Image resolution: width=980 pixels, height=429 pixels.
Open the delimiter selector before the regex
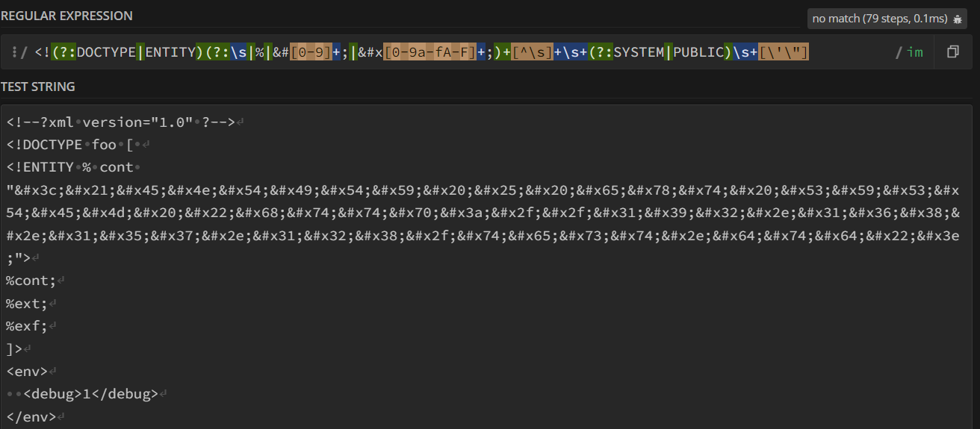coord(19,52)
